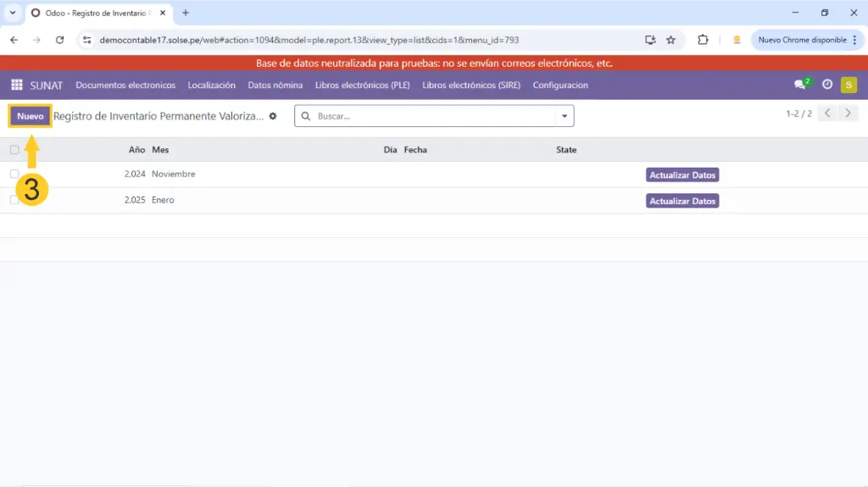This screenshot has height=487, width=868.
Task: Click Actualizar Datos for Noviembre row
Action: click(682, 175)
